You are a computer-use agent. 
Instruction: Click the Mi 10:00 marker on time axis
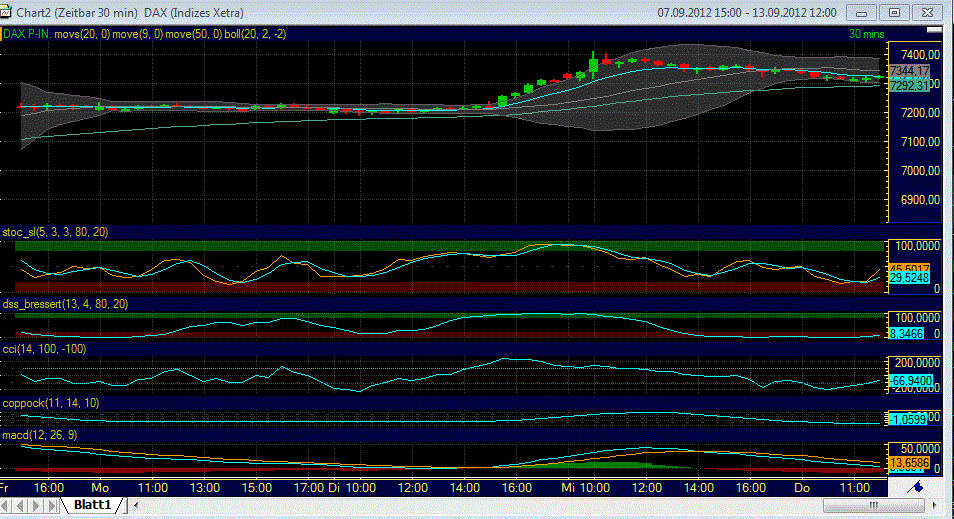click(585, 487)
